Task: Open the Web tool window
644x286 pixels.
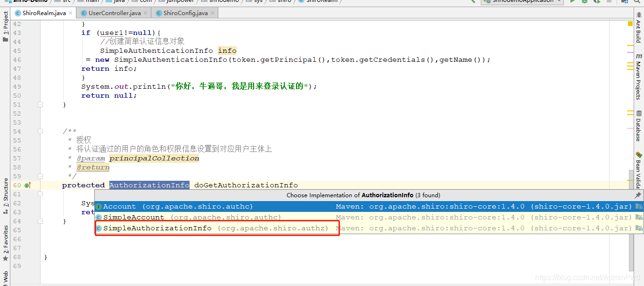Action: point(5,278)
